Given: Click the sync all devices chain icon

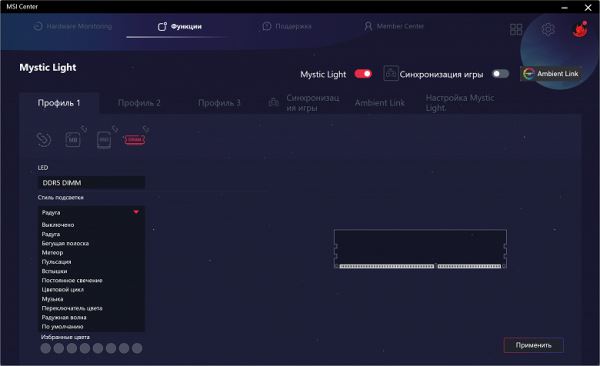Looking at the screenshot, I should click(44, 139).
